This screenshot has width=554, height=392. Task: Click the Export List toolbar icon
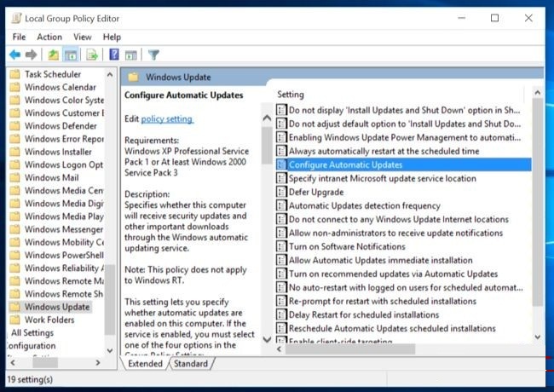pos(90,55)
